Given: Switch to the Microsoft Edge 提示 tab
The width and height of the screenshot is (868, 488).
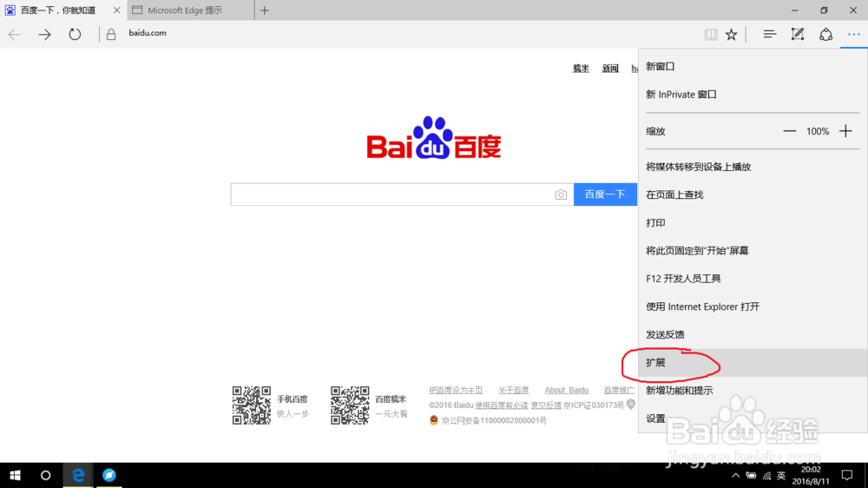Looking at the screenshot, I should click(x=191, y=10).
